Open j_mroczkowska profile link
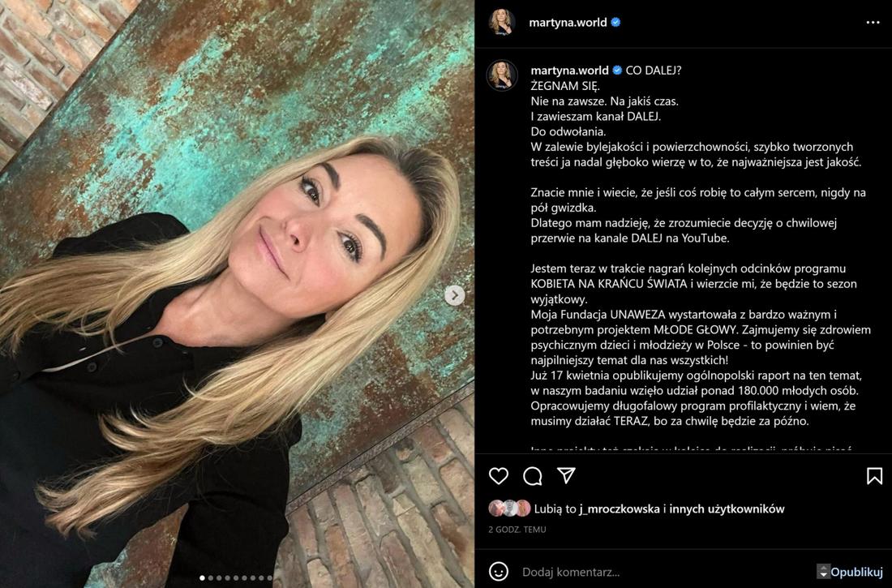 [x=620, y=509]
